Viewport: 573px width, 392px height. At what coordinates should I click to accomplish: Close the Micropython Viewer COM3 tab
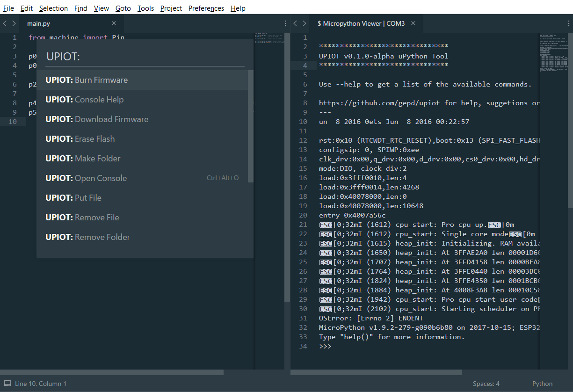[x=413, y=23]
